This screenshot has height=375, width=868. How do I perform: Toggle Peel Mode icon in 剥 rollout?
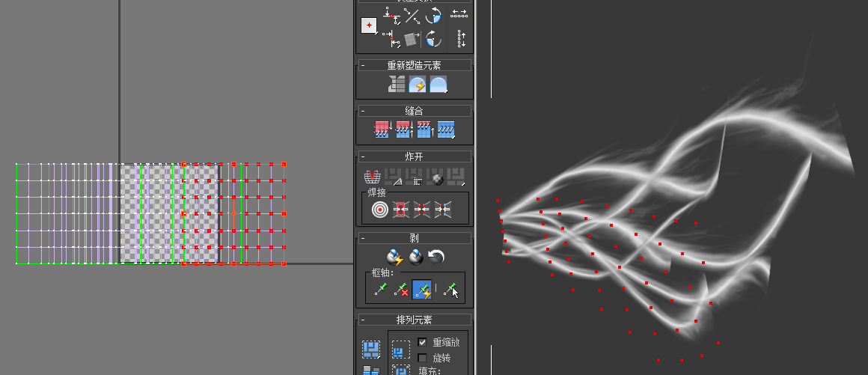pos(416,257)
